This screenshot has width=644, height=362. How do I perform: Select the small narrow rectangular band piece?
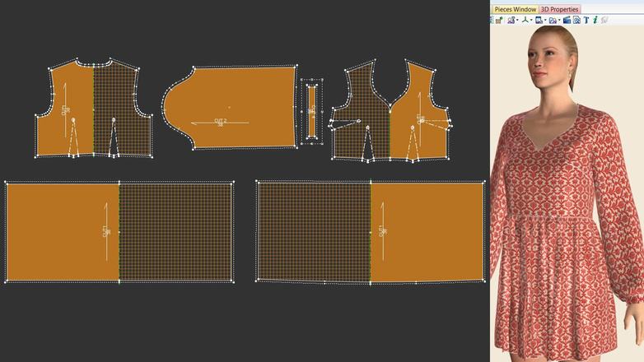click(310, 111)
